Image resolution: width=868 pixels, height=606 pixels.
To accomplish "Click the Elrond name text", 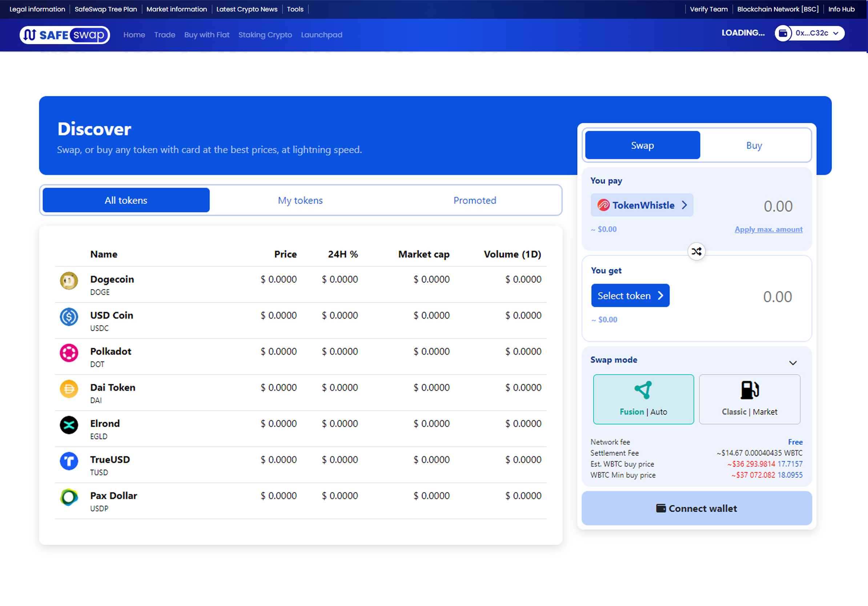I will click(105, 424).
